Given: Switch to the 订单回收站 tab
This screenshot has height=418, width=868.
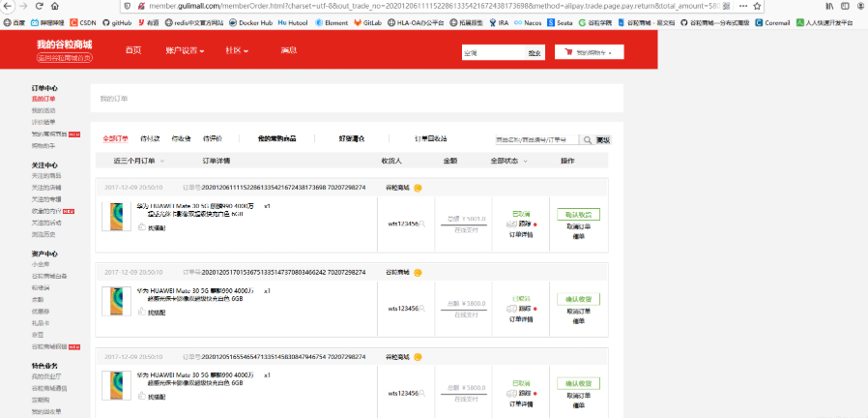Looking at the screenshot, I should pyautogui.click(x=431, y=138).
